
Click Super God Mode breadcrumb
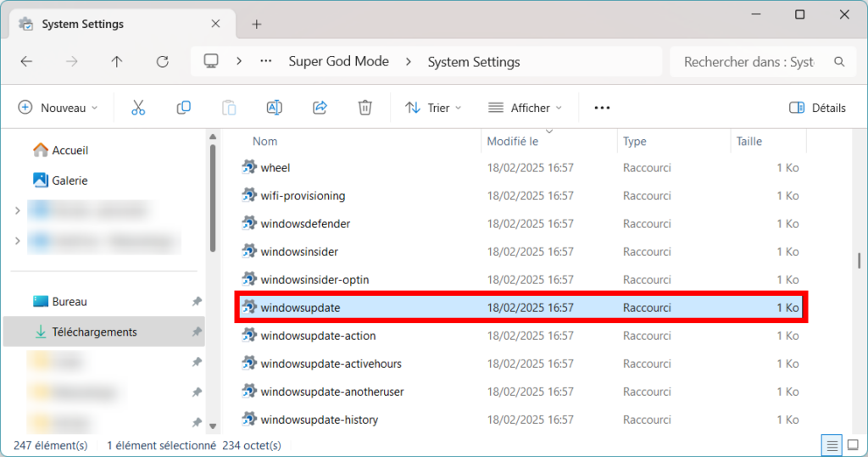[x=339, y=62]
